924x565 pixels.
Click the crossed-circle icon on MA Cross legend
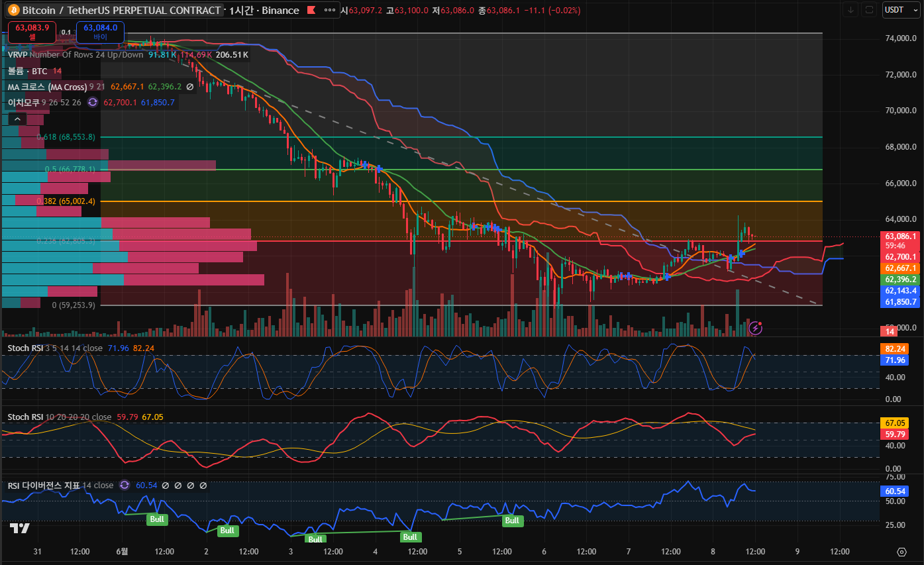tap(190, 87)
